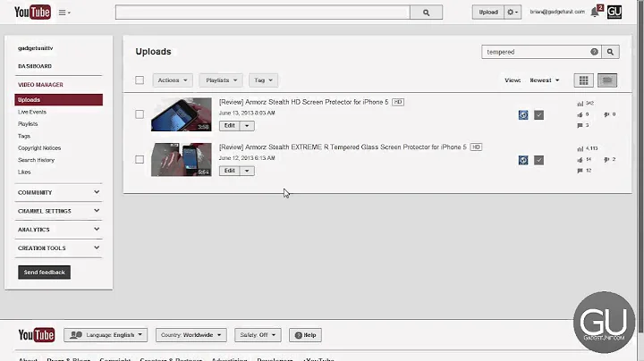The height and width of the screenshot is (361, 644).
Task: Switch to list view icon
Action: (x=607, y=80)
